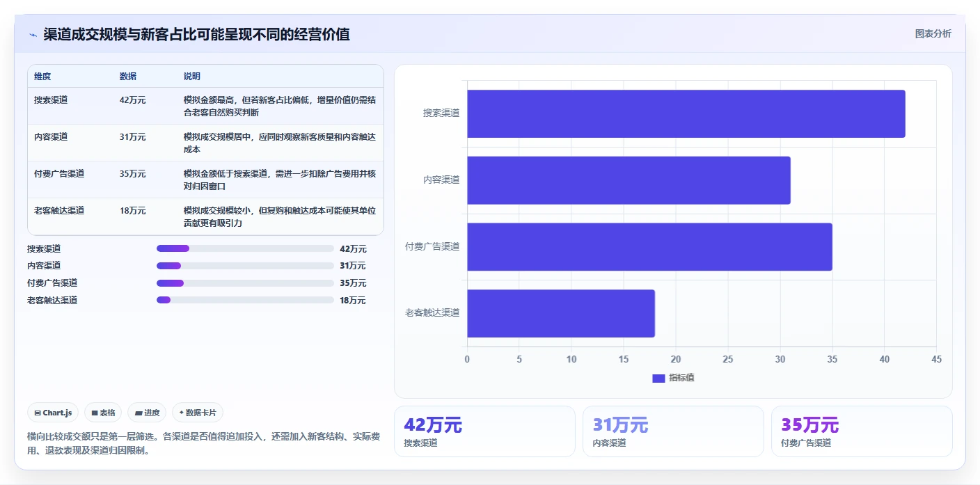Click the header icon beside the title
980x485 pixels.
click(33, 35)
